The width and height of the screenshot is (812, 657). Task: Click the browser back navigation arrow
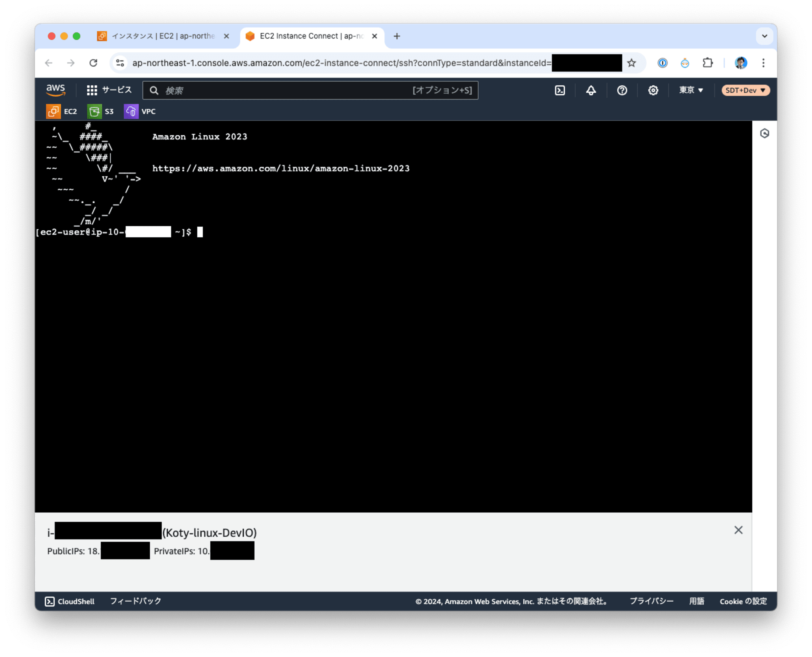tap(50, 62)
